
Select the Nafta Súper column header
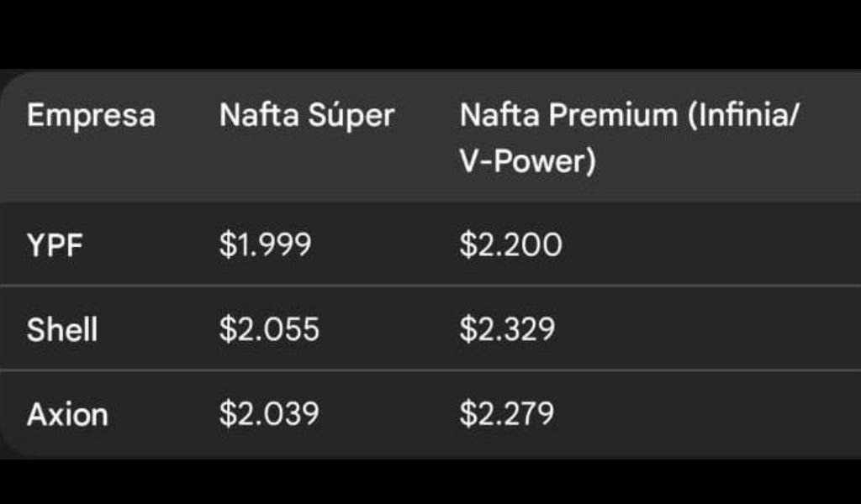(x=306, y=115)
